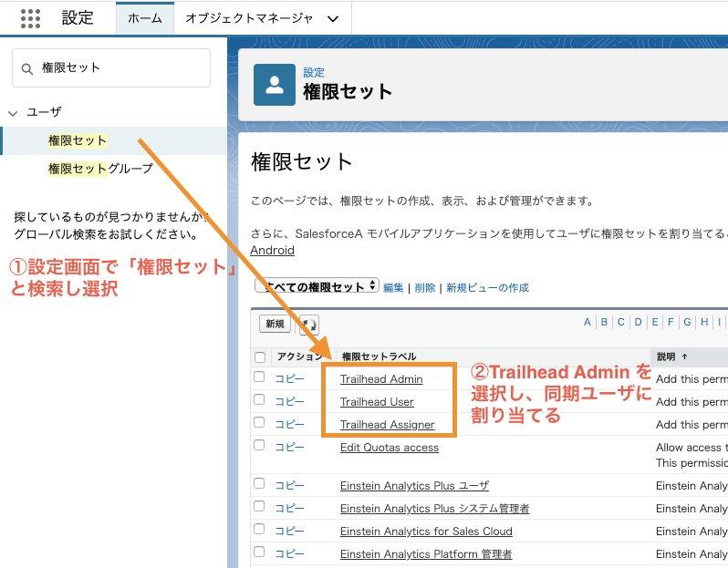Check the Trailhead Assigner row checkbox

click(x=259, y=422)
